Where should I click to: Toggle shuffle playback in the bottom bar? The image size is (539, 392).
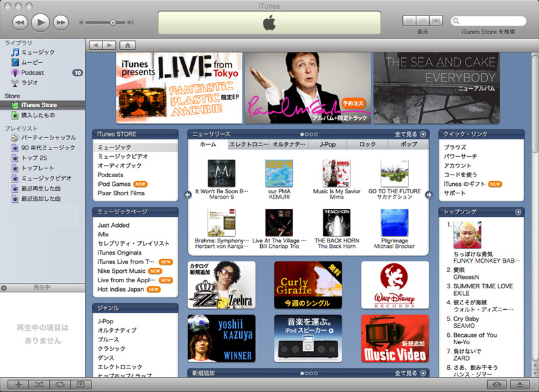pos(39,385)
